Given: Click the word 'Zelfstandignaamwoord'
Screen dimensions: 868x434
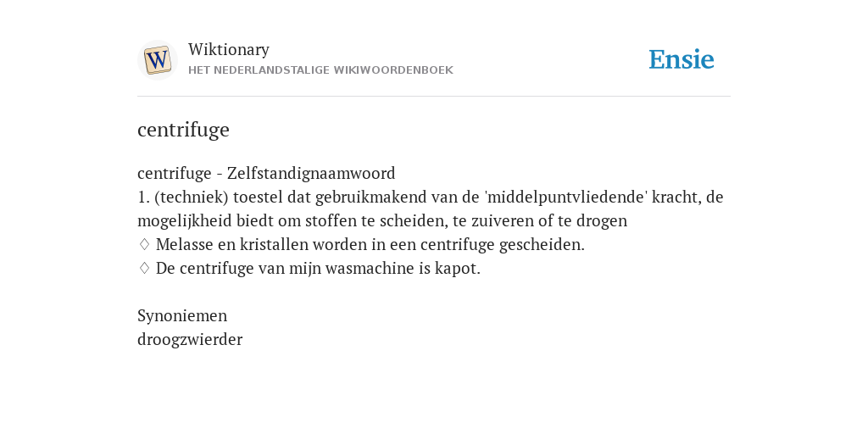Looking at the screenshot, I should [x=311, y=173].
